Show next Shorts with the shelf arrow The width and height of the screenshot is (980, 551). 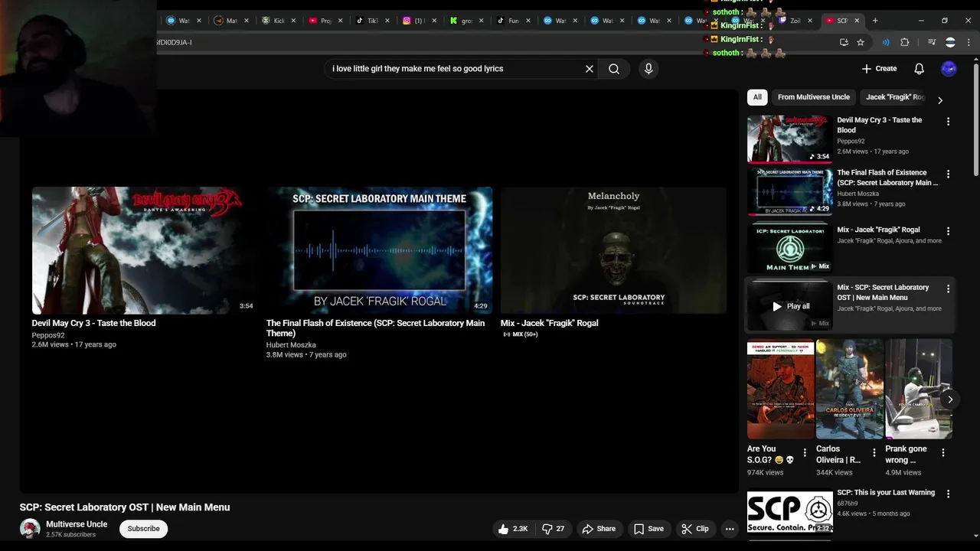click(950, 399)
